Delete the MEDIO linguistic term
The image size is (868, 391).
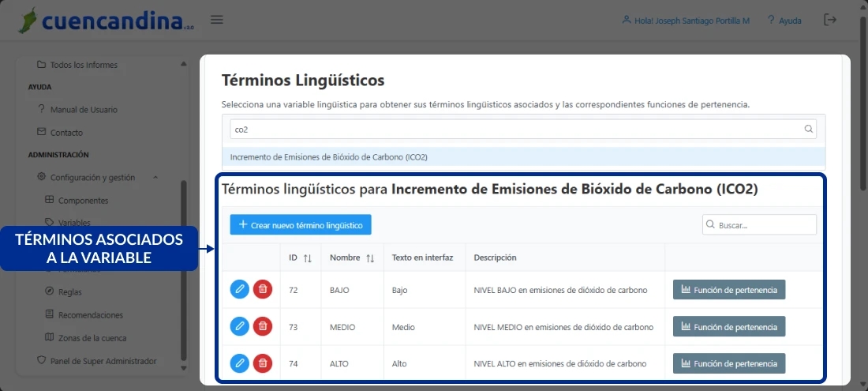click(x=263, y=325)
